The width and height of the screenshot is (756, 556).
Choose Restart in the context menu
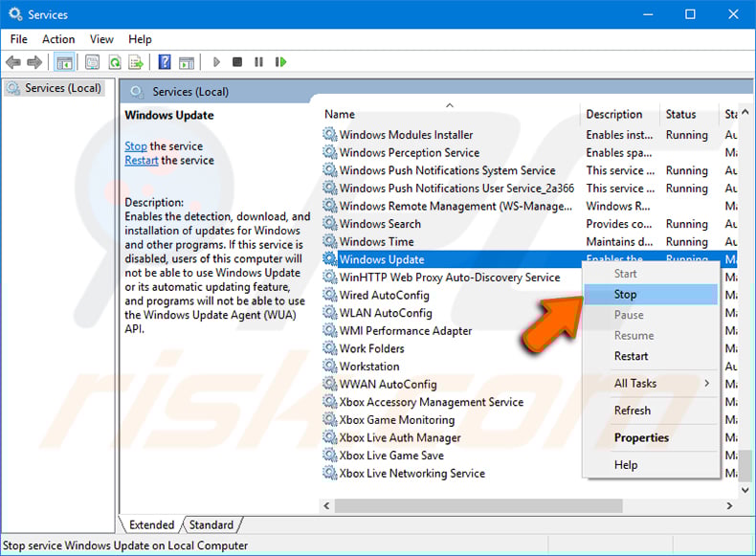point(651,356)
